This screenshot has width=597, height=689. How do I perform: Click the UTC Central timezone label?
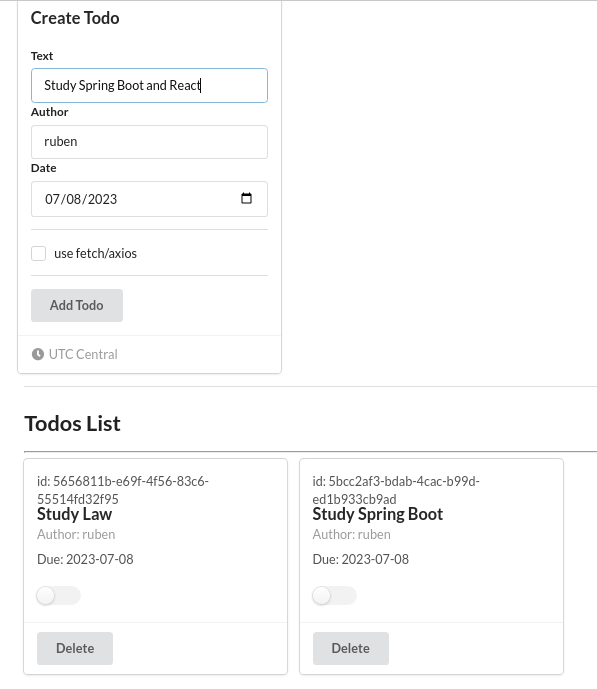click(83, 354)
